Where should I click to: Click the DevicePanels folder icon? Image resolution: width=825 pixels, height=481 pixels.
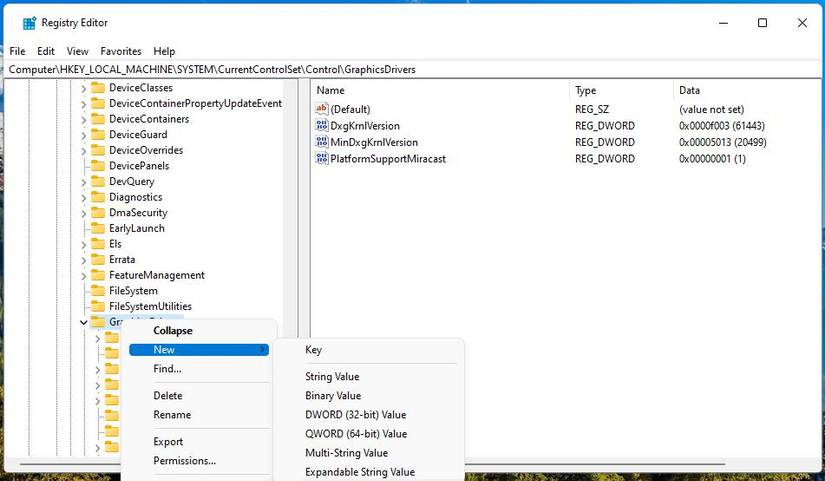coord(98,165)
